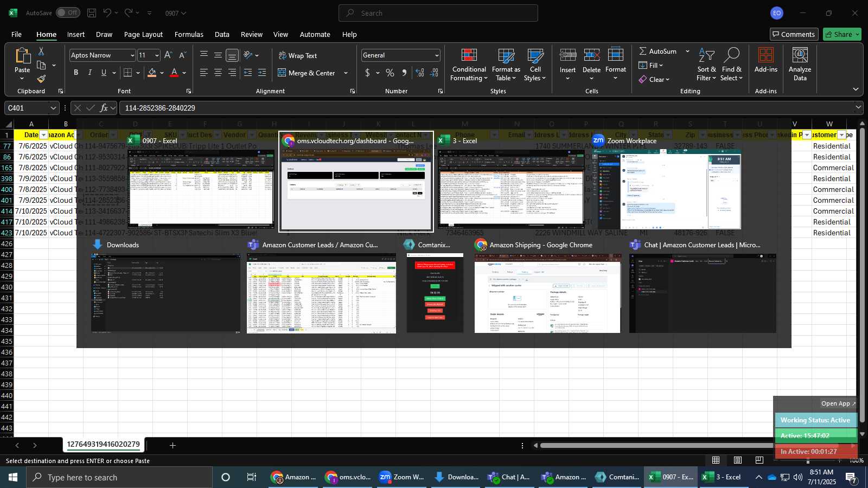Screen dimensions: 868x488
Task: Open the Formulas ribbon tab
Action: [x=189, y=34]
